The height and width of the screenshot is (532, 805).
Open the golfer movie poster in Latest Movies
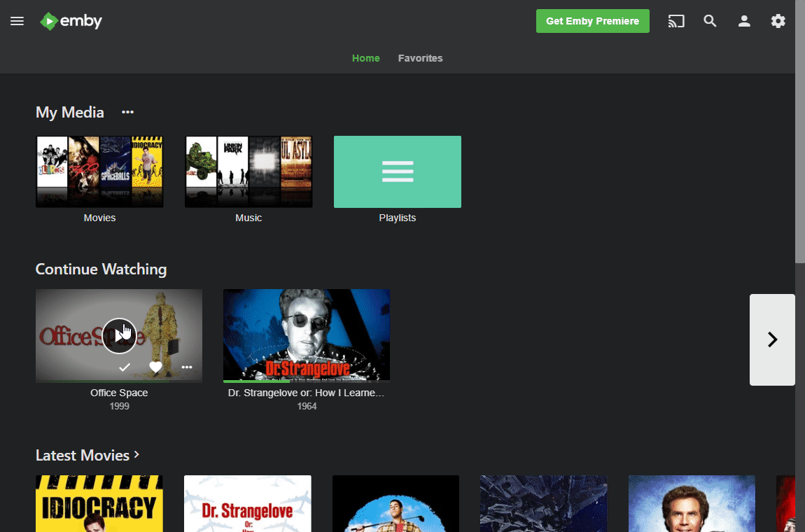point(395,503)
